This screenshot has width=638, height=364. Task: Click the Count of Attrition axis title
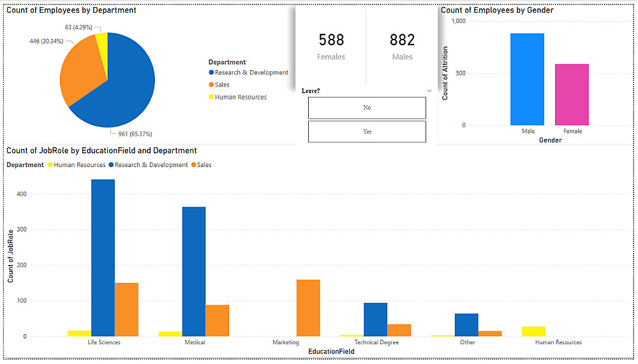pos(445,73)
